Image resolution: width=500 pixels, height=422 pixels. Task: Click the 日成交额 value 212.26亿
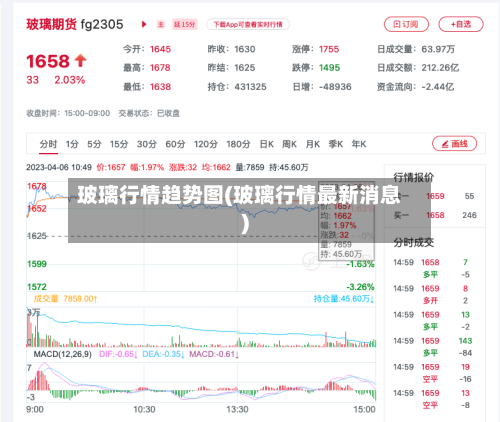440,68
